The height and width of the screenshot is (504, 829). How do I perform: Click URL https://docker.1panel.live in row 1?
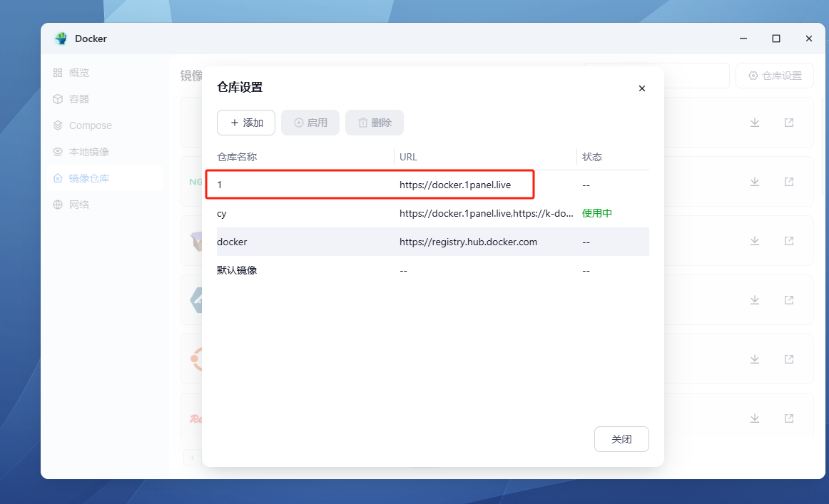(455, 185)
